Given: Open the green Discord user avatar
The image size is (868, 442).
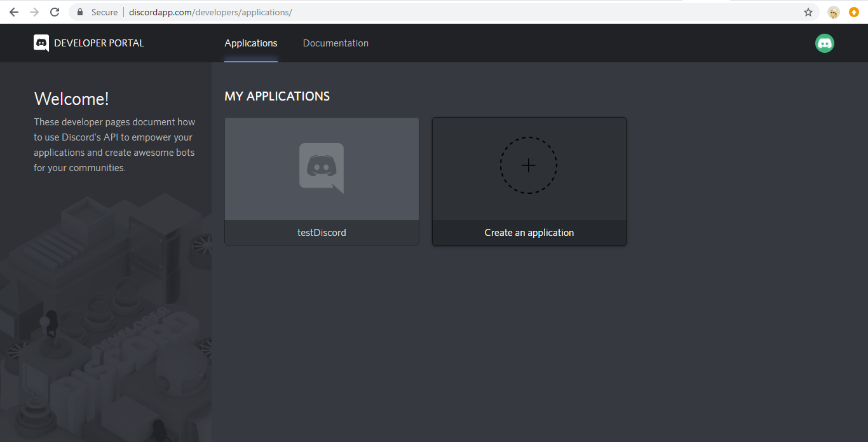Looking at the screenshot, I should click(x=825, y=43).
